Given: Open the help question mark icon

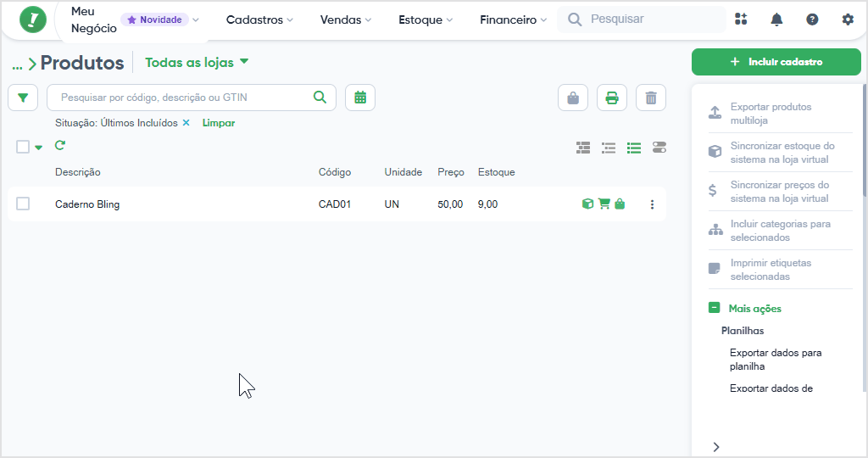Looking at the screenshot, I should (x=812, y=20).
